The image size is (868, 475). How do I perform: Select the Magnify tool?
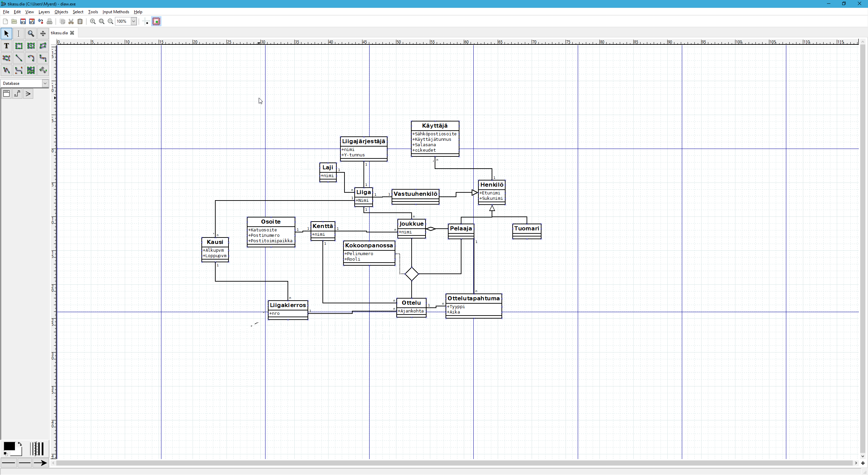pyautogui.click(x=31, y=34)
